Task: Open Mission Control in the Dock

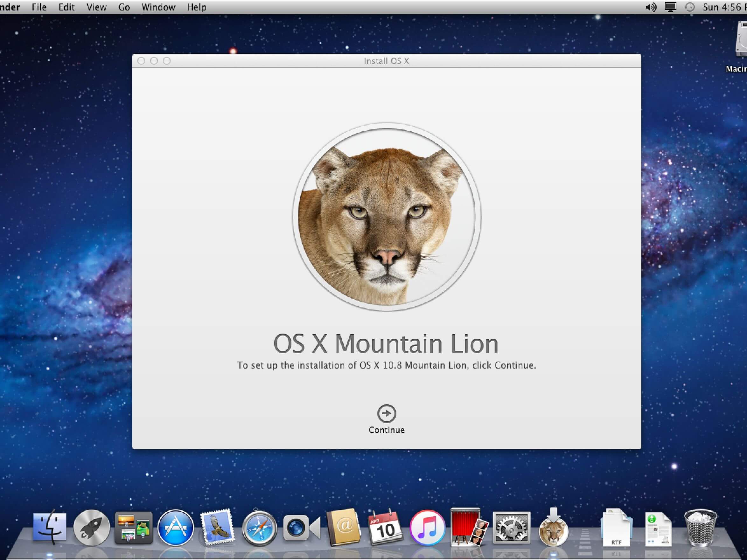Action: coord(134,528)
